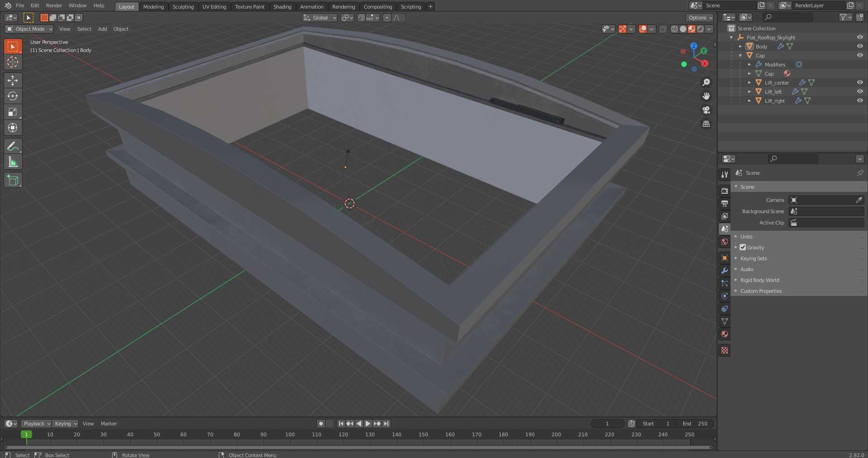
Task: Jump to start frame button
Action: click(x=341, y=424)
